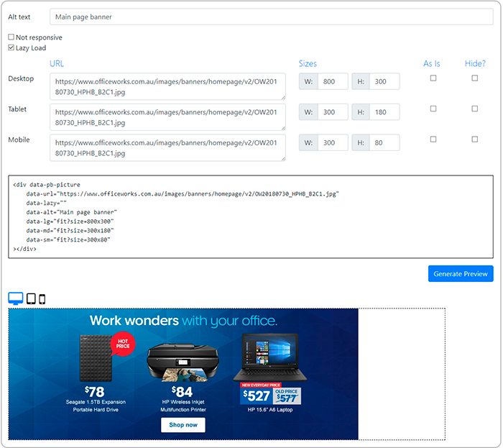Click the URL column heading
Screen dimensions: 503x448
pos(57,63)
